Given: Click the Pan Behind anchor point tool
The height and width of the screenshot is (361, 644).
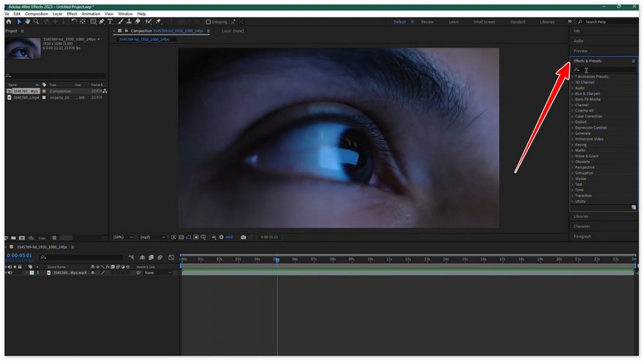Looking at the screenshot, I should (83, 22).
